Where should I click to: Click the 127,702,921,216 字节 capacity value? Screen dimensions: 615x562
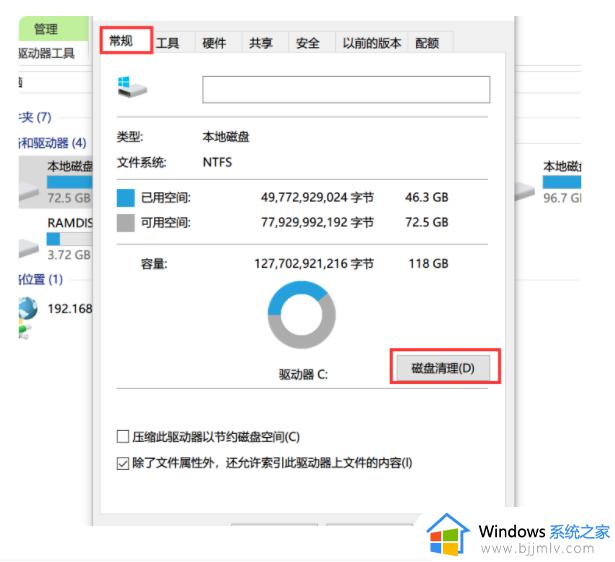pyautogui.click(x=314, y=264)
